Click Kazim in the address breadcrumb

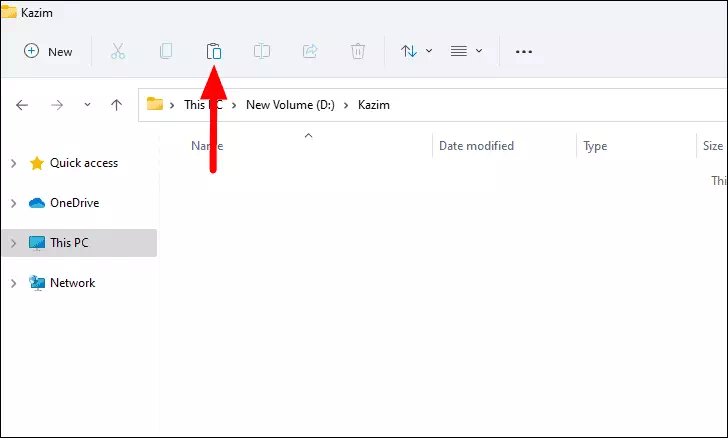pyautogui.click(x=374, y=105)
